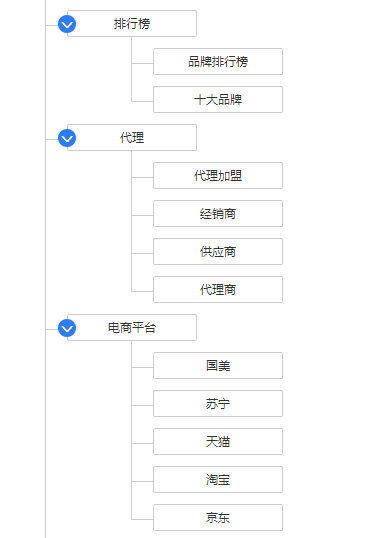
Task: Click the 天猫 node
Action: (x=218, y=442)
